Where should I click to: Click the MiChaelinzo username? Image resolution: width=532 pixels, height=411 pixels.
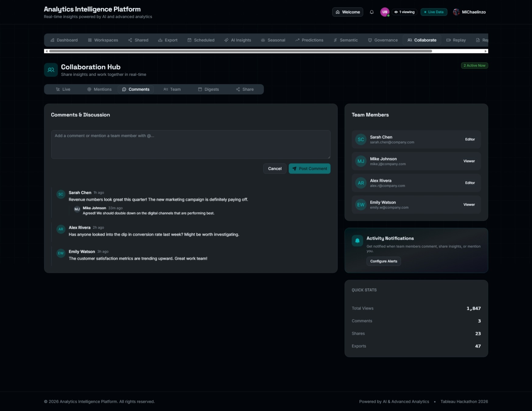point(474,12)
